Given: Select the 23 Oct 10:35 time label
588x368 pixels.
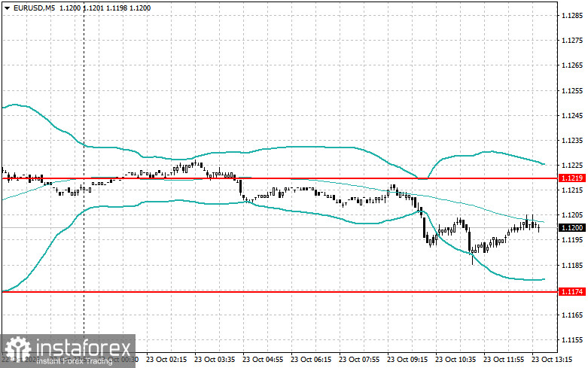Looking at the screenshot, I should tap(455, 360).
